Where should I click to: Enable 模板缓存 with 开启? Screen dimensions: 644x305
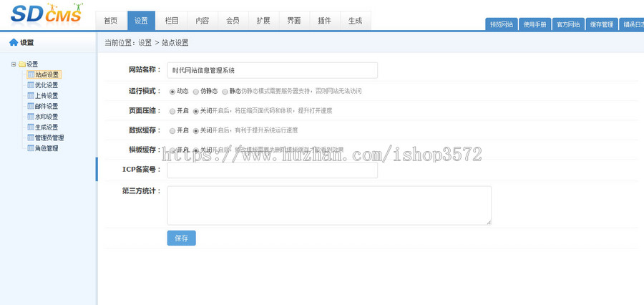[172, 150]
